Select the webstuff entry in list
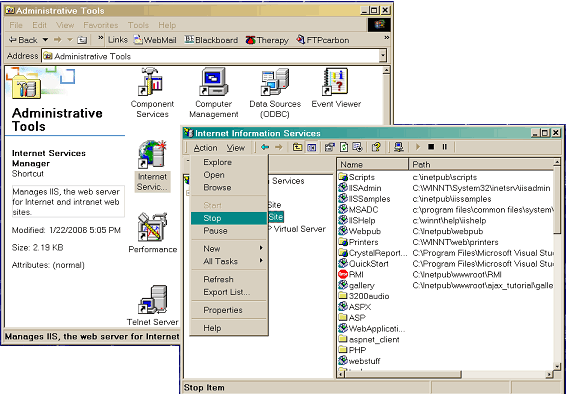The width and height of the screenshot is (570, 395). point(359,361)
